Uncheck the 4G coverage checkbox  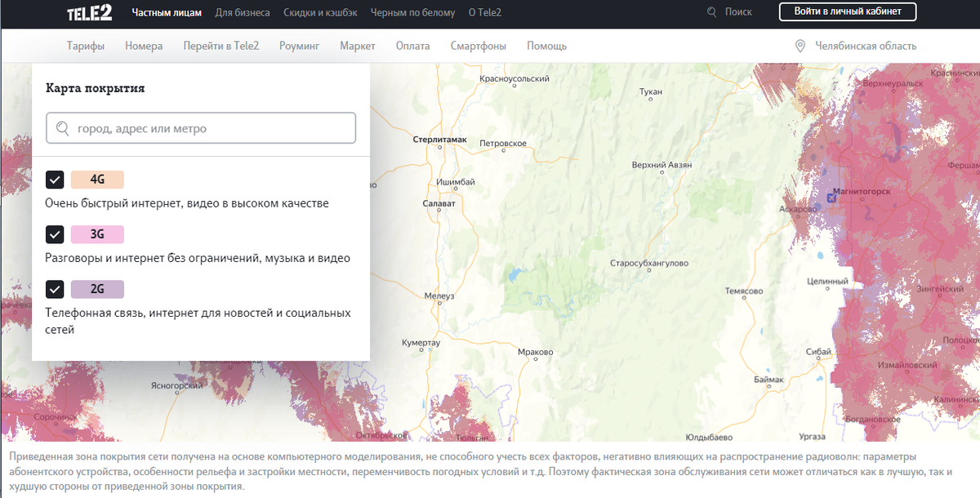(55, 180)
